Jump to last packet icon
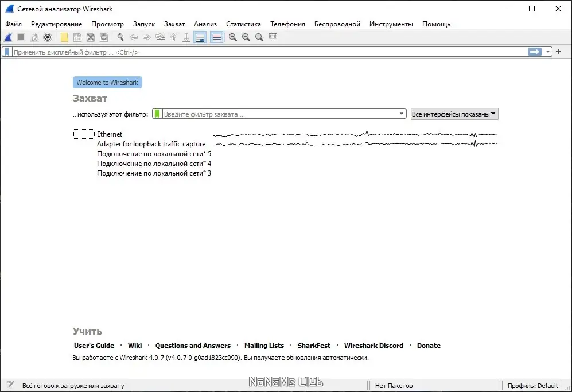The width and height of the screenshot is (572, 392). (186, 37)
